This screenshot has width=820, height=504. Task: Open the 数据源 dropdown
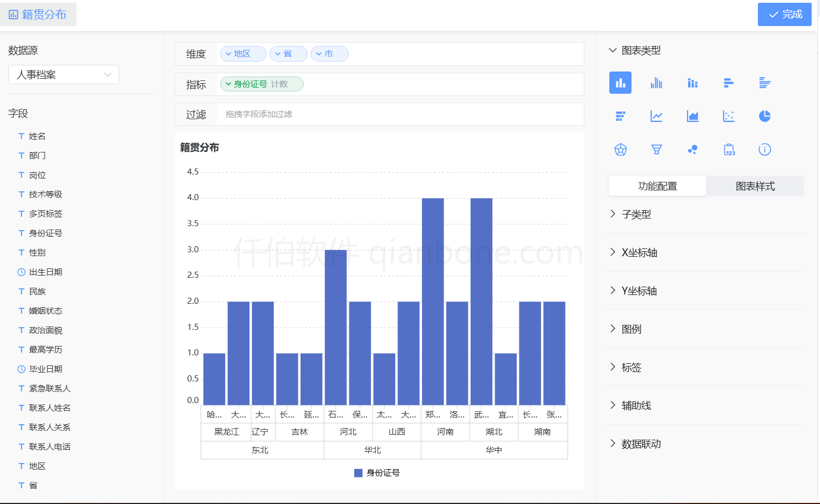[x=63, y=74]
